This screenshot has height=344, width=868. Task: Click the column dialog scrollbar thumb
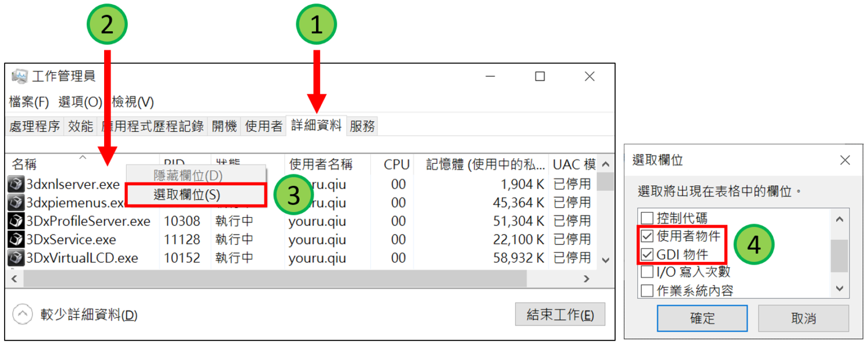pyautogui.click(x=840, y=256)
